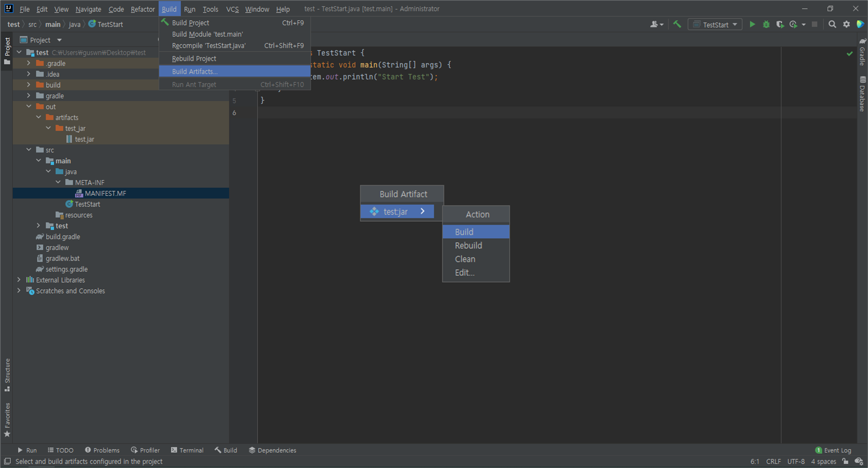Select settings.gradle file in tree
The image size is (868, 468).
pos(66,269)
